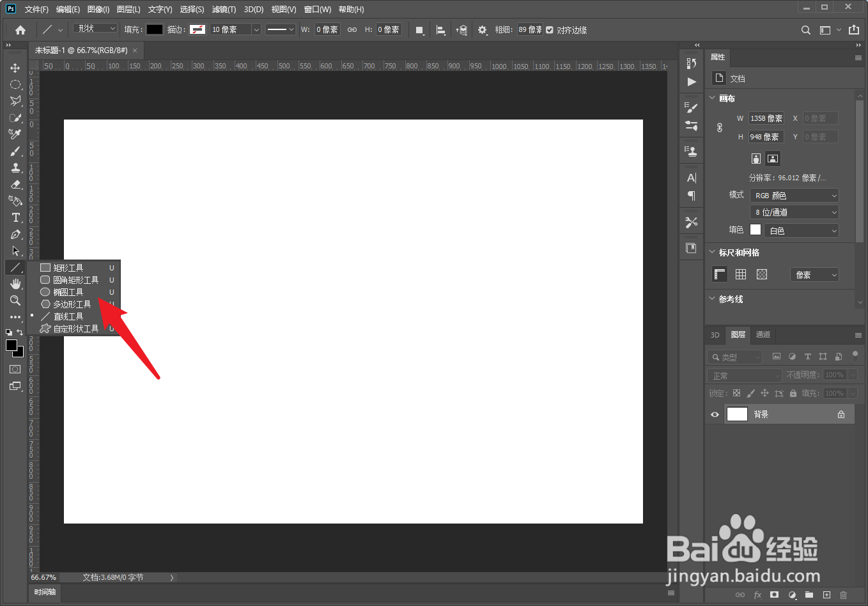This screenshot has width=868, height=606.
Task: Select the Move tool in the toolbox
Action: point(15,68)
